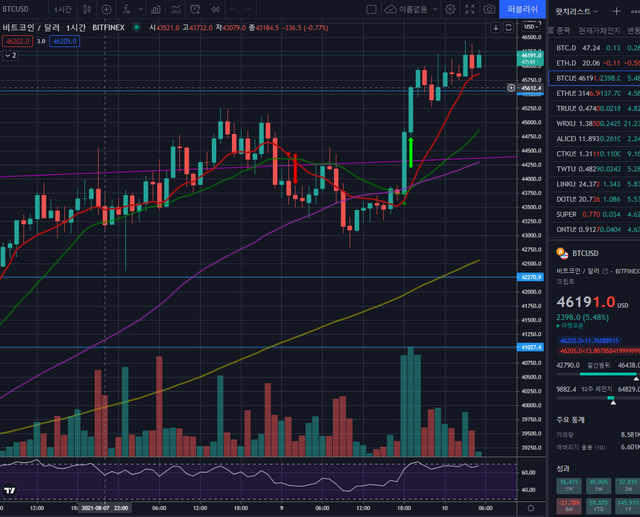Undo the last chart action
The image size is (640, 517).
[x=233, y=9]
